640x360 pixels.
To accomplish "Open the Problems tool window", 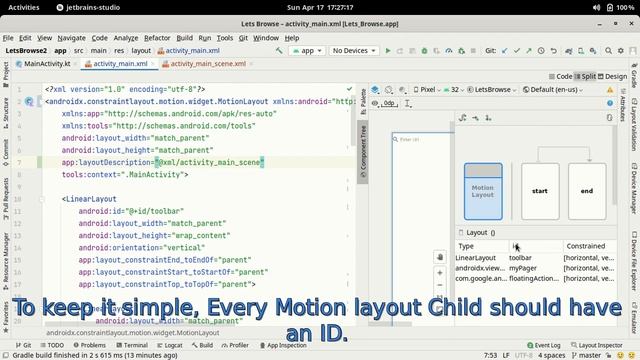I will click(89, 345).
